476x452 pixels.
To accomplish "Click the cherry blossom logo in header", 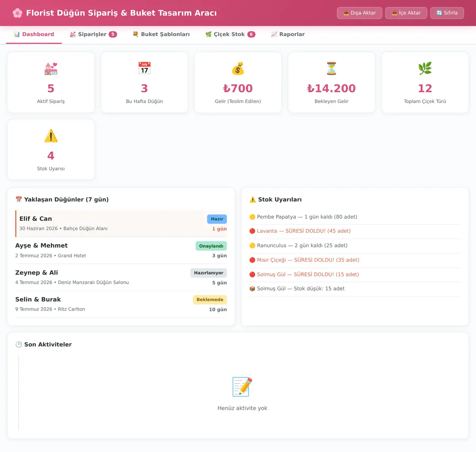I will click(17, 13).
